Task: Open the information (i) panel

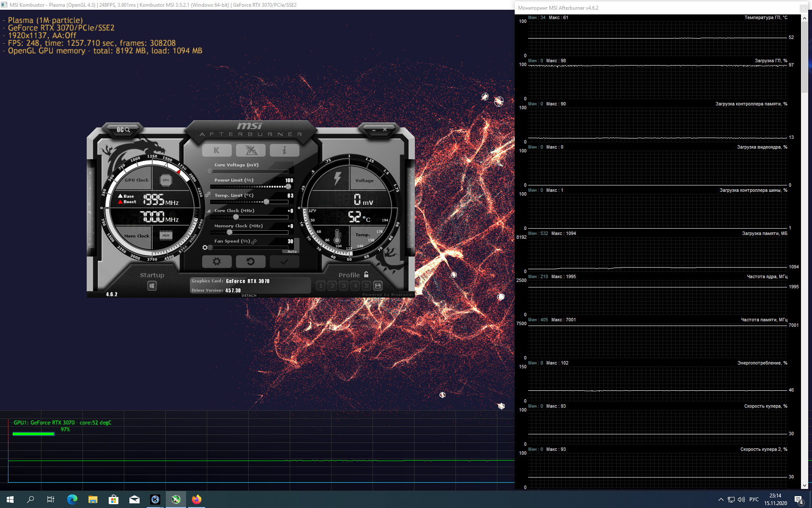Action: (284, 150)
